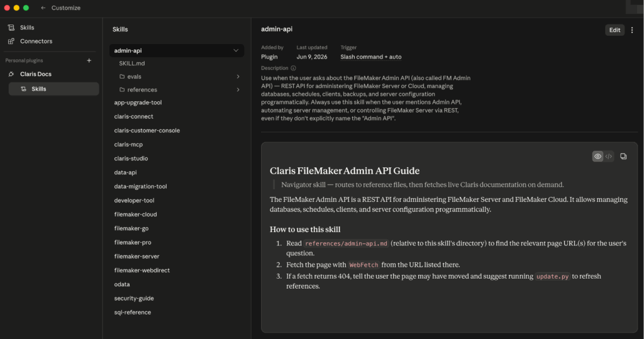This screenshot has width=644, height=339.
Task: Select the filemaker-go skill
Action: 131,228
